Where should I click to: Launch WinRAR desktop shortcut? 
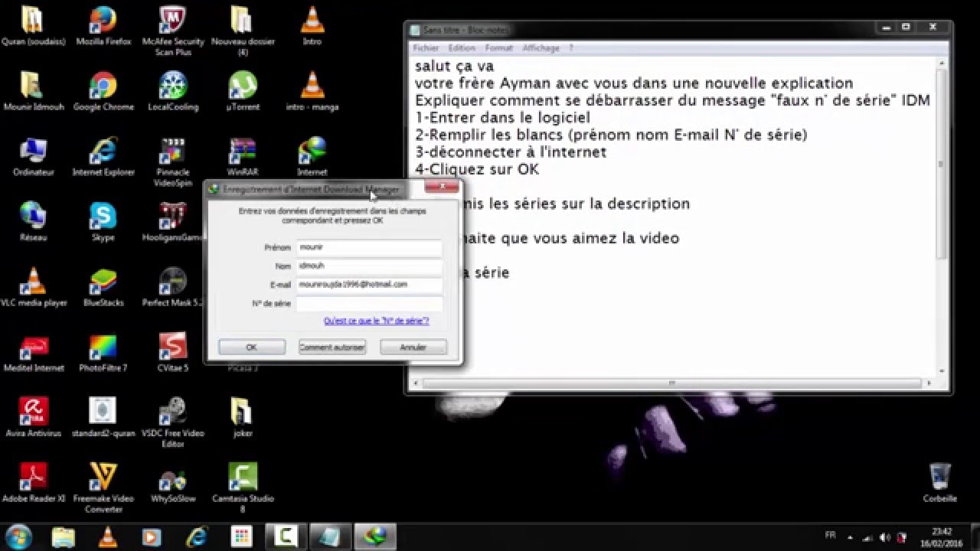(242, 156)
